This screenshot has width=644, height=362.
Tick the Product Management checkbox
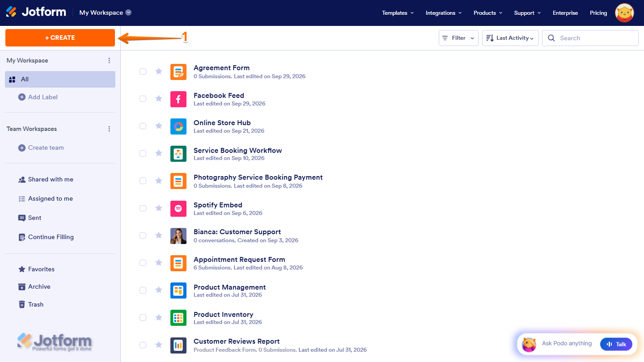click(x=143, y=290)
